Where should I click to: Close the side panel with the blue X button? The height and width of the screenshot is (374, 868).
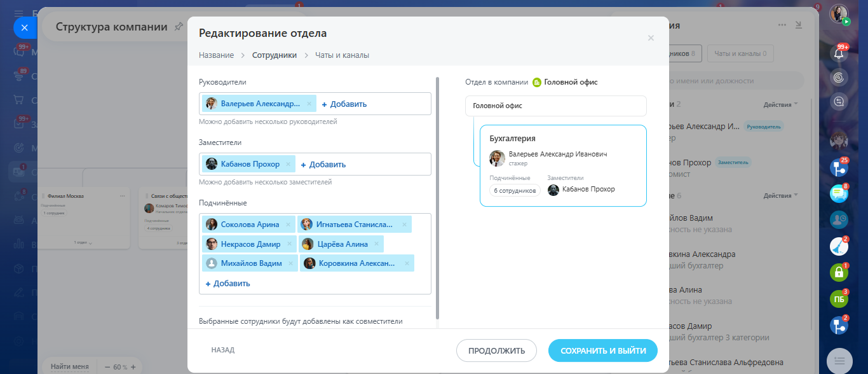24,28
